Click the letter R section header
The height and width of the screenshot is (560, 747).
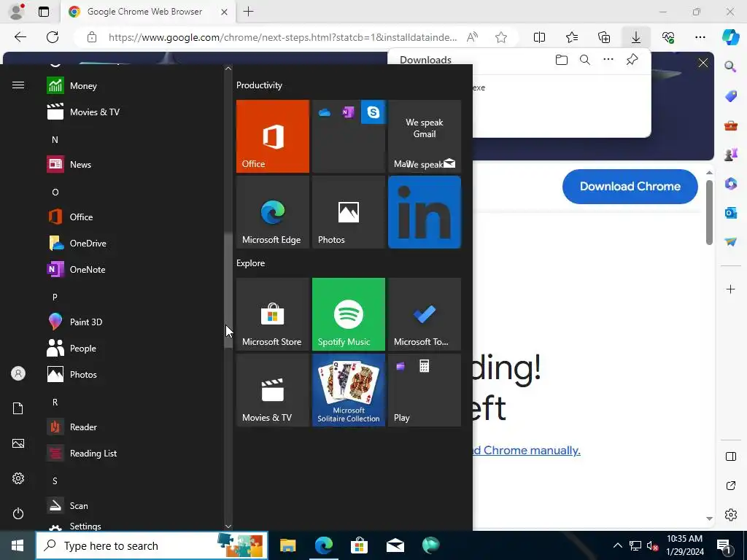click(55, 402)
